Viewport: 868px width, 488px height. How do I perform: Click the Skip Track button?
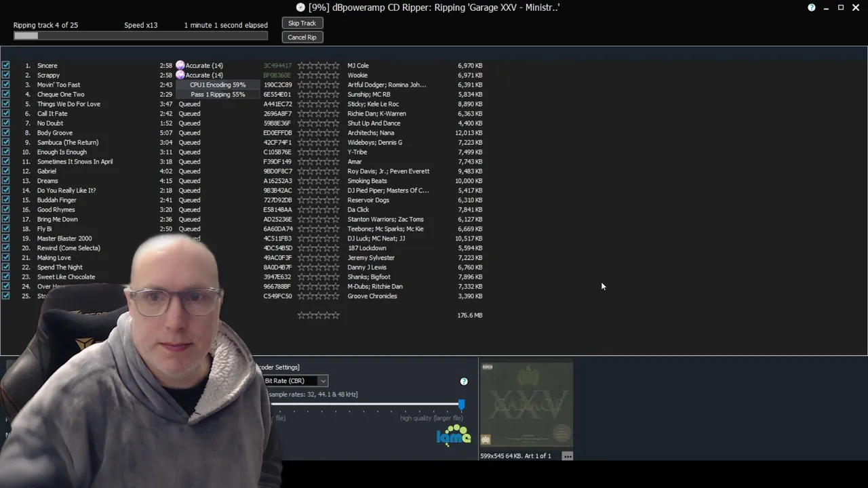302,23
